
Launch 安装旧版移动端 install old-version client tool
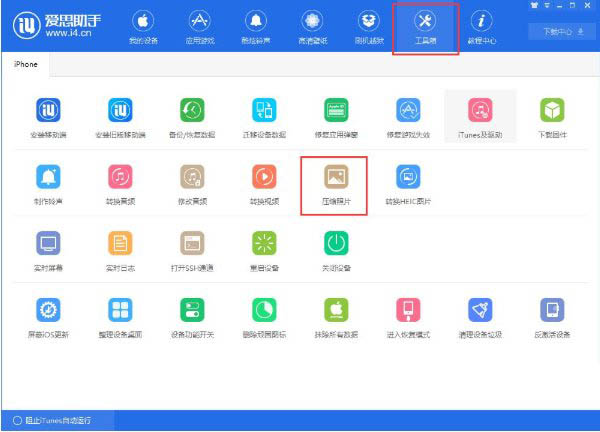click(120, 118)
